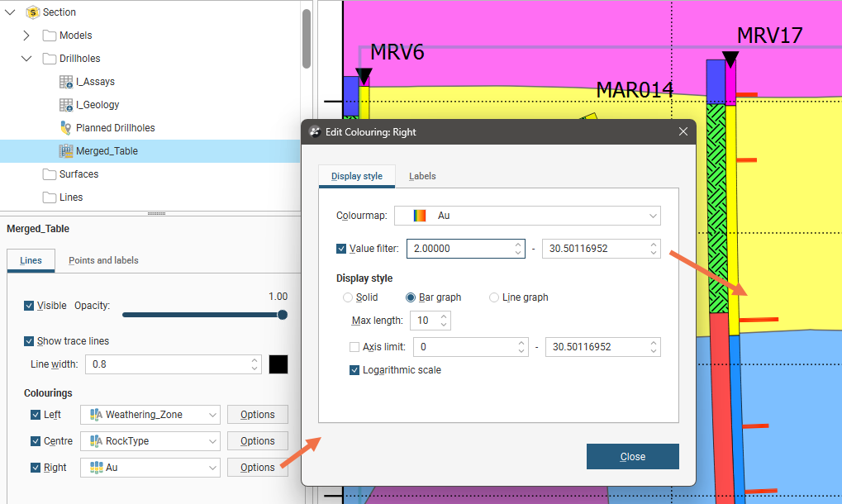Disable the Logarithmic scale checkbox

[354, 370]
